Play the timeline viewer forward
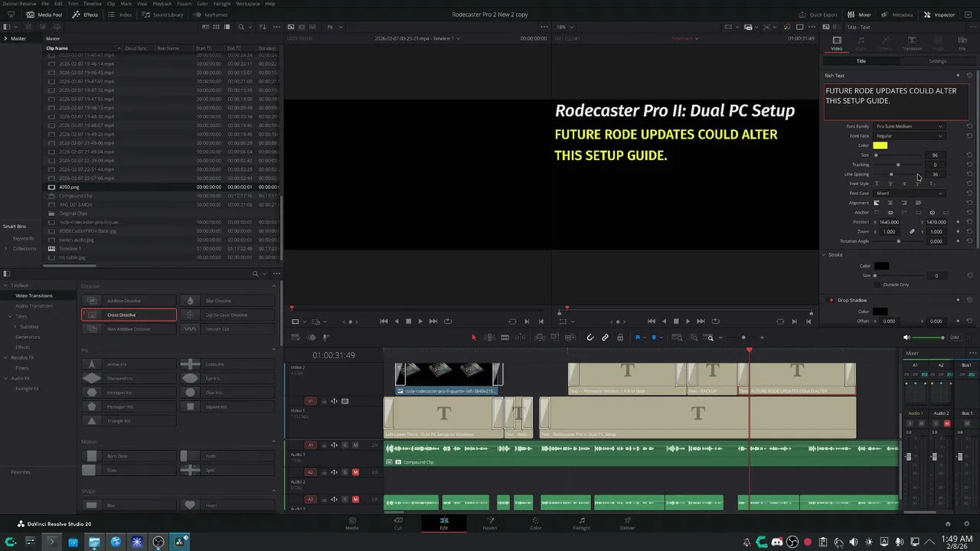980x551 pixels. point(688,321)
